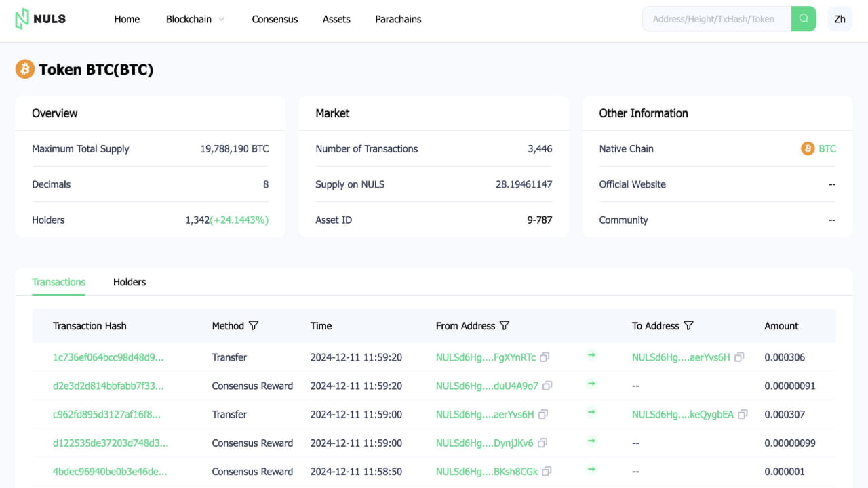Copy To address ending aerYvs6H in first row
This screenshot has width=868, height=488.
[739, 357]
